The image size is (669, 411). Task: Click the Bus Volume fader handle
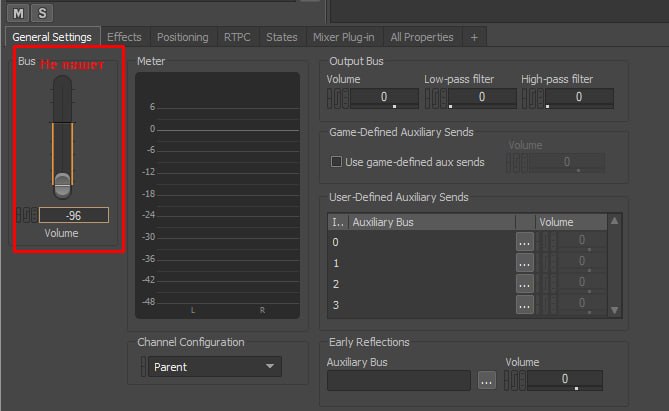pyautogui.click(x=62, y=183)
